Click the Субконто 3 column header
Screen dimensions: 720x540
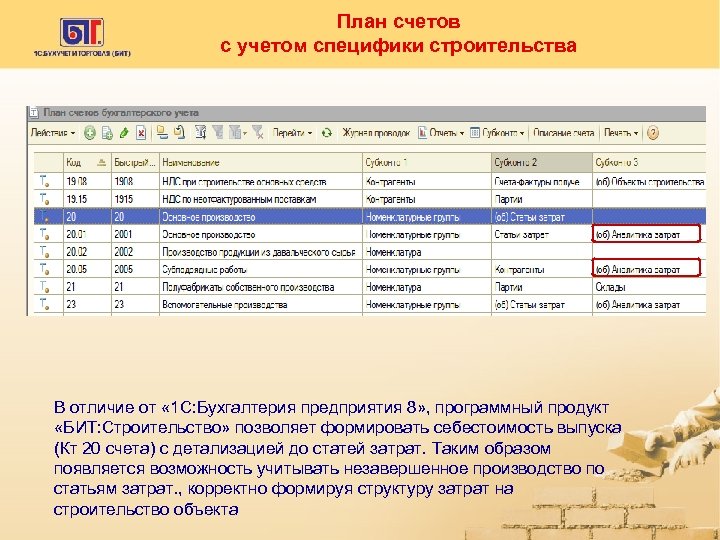649,162
